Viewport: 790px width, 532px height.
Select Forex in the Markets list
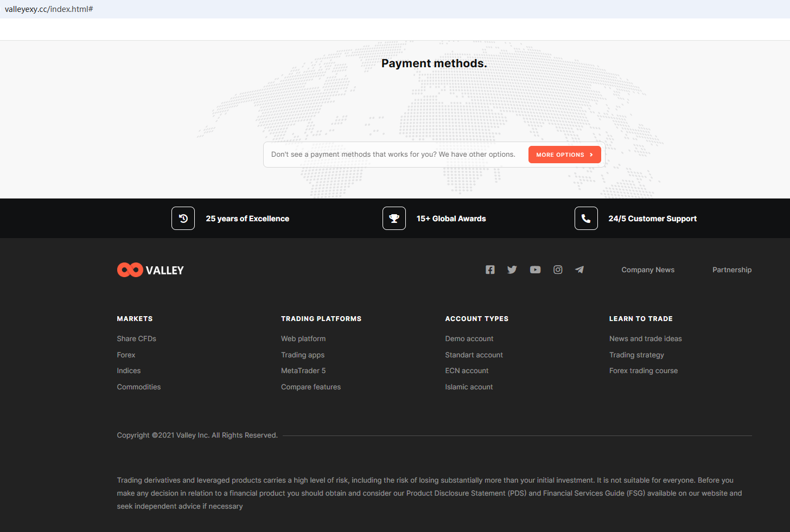point(126,355)
